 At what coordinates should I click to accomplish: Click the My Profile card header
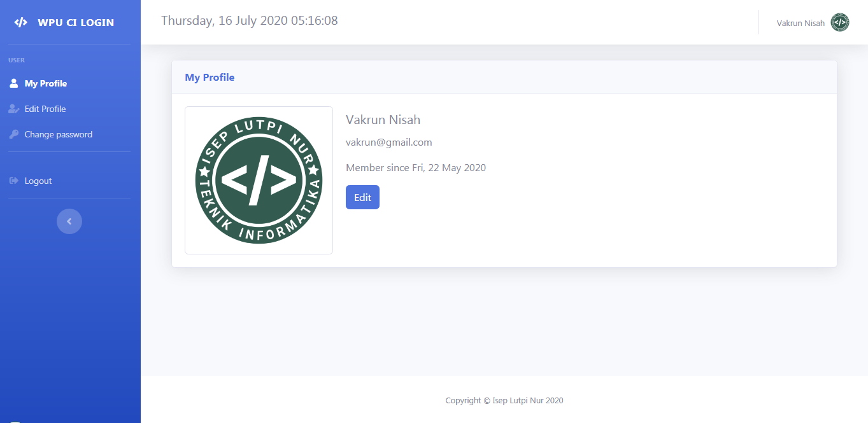pos(504,77)
